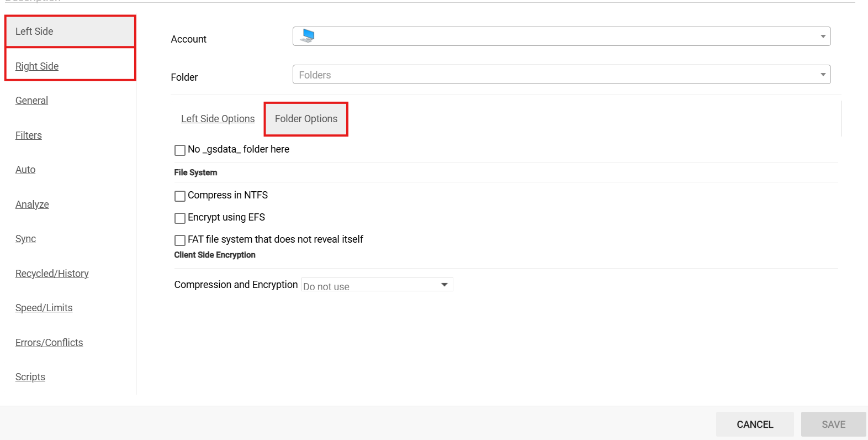868x440 pixels.
Task: Go to Right Side settings
Action: pos(37,66)
